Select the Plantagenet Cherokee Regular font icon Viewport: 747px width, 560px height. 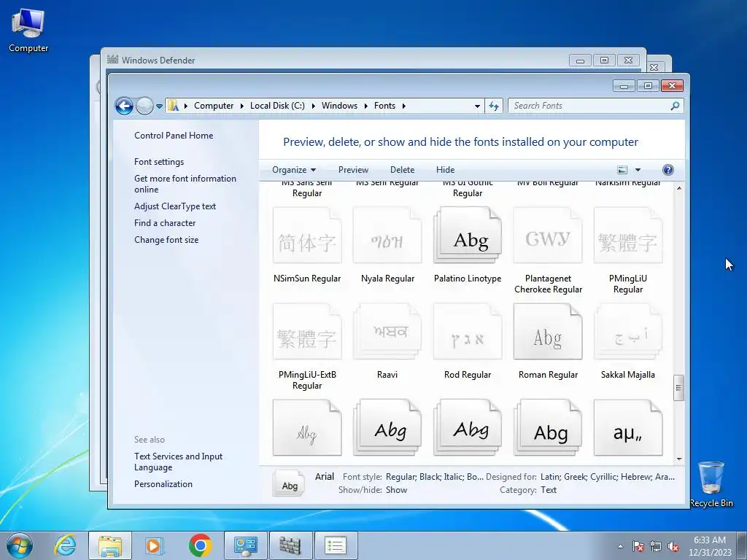point(548,236)
